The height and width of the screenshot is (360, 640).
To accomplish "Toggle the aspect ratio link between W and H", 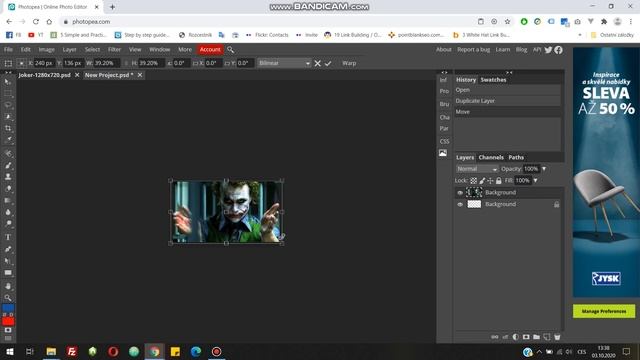I will click(126, 63).
